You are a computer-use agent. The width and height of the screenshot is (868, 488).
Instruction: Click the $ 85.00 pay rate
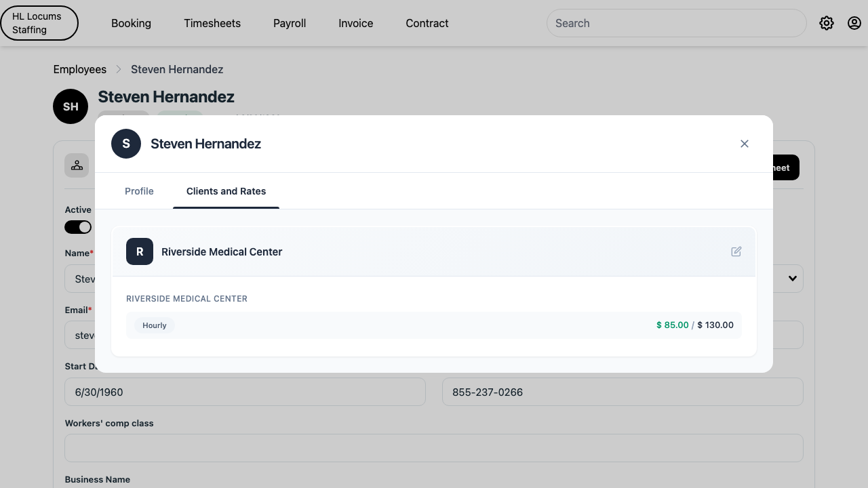point(673,325)
